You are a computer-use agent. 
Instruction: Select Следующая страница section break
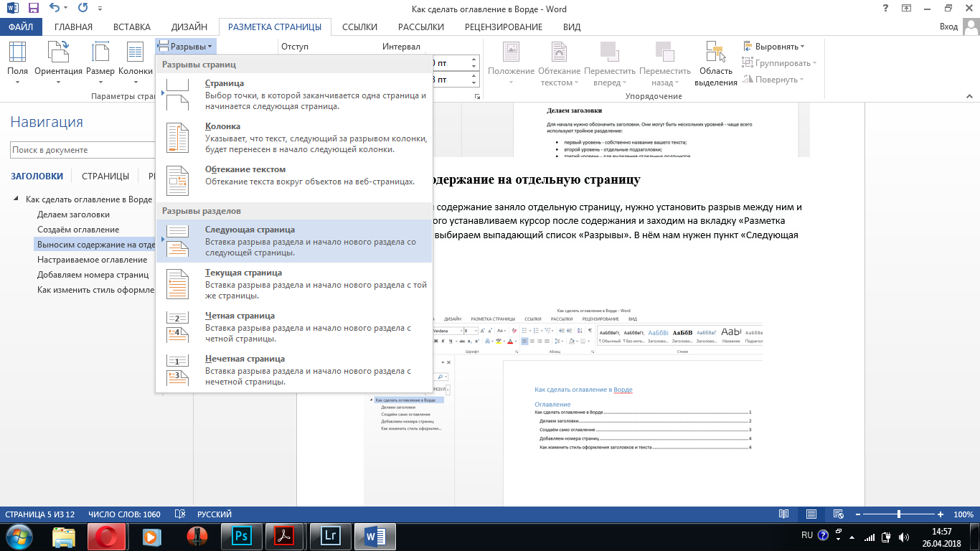click(293, 241)
